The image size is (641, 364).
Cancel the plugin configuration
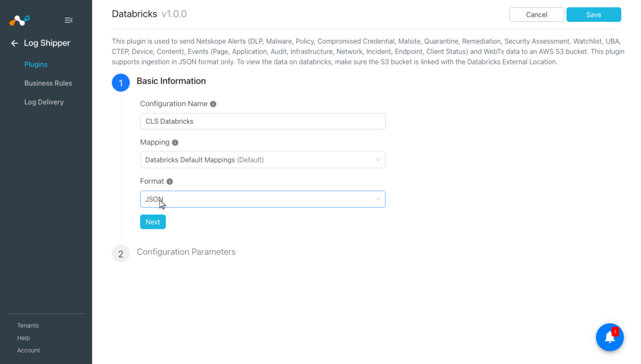coord(536,15)
